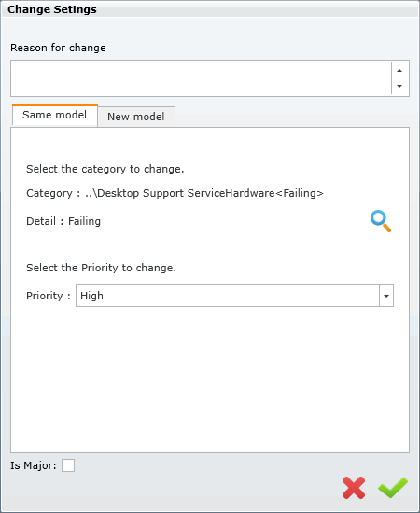
Task: Click the Is Major label
Action: pos(33,465)
